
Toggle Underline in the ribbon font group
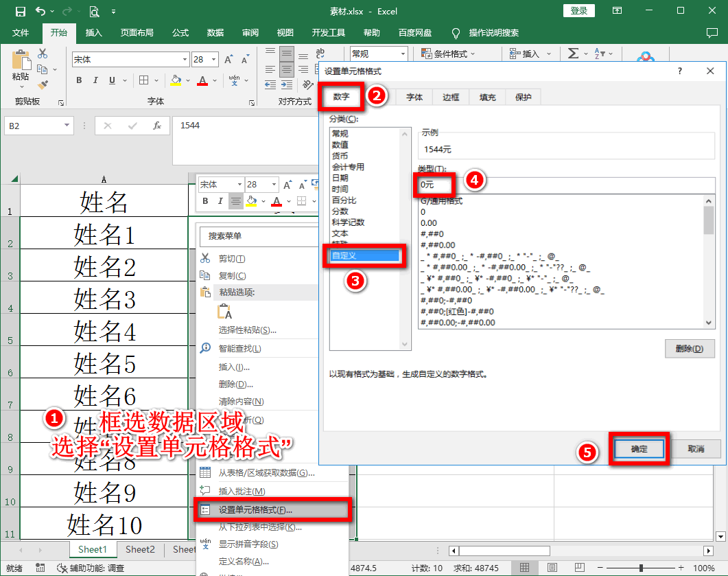pyautogui.click(x=112, y=80)
